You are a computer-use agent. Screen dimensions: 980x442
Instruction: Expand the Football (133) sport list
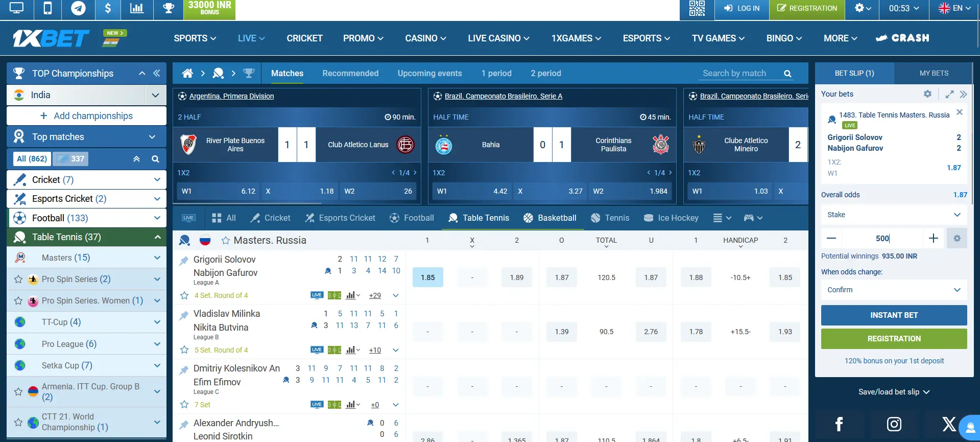(157, 218)
